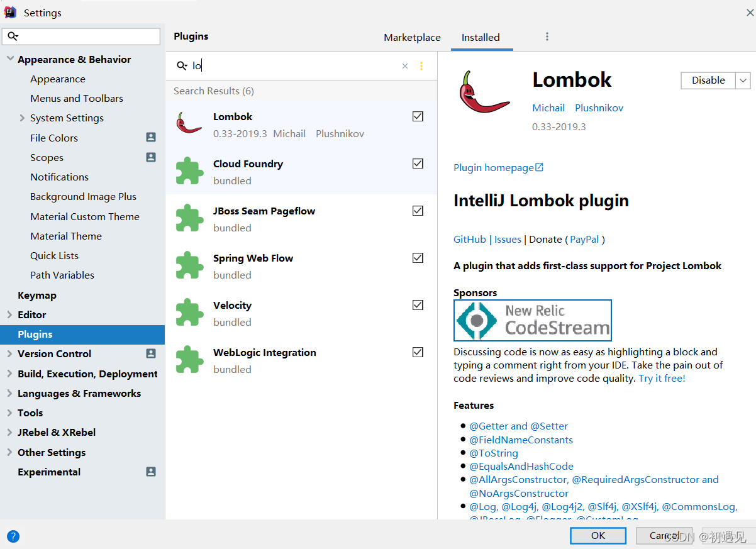756x549 pixels.
Task: Open the @Getter and @Setter feature link
Action: coord(518,426)
